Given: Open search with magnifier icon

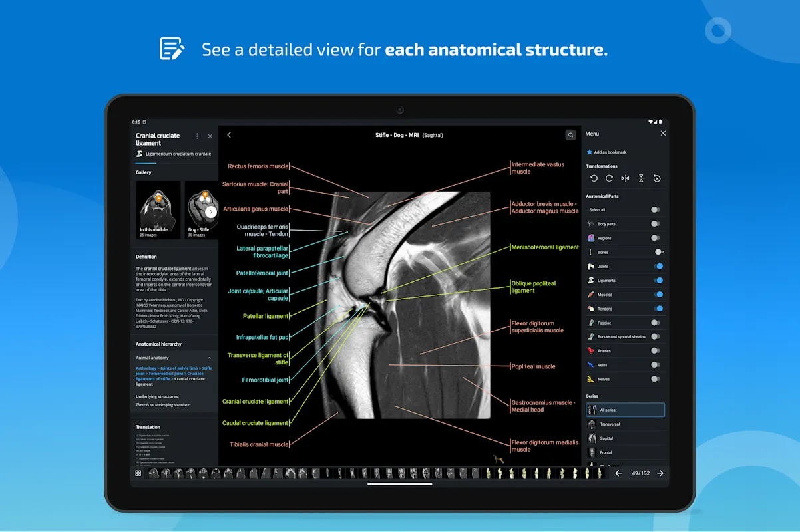Looking at the screenshot, I should pyautogui.click(x=570, y=135).
